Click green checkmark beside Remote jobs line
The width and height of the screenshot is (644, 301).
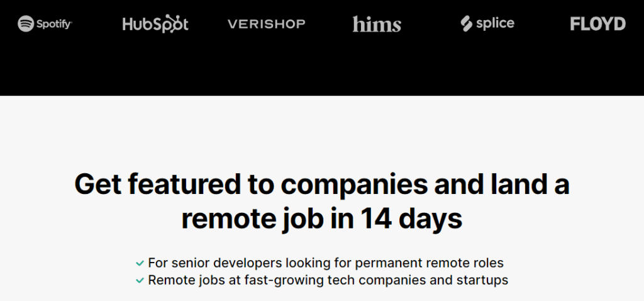[140, 280]
